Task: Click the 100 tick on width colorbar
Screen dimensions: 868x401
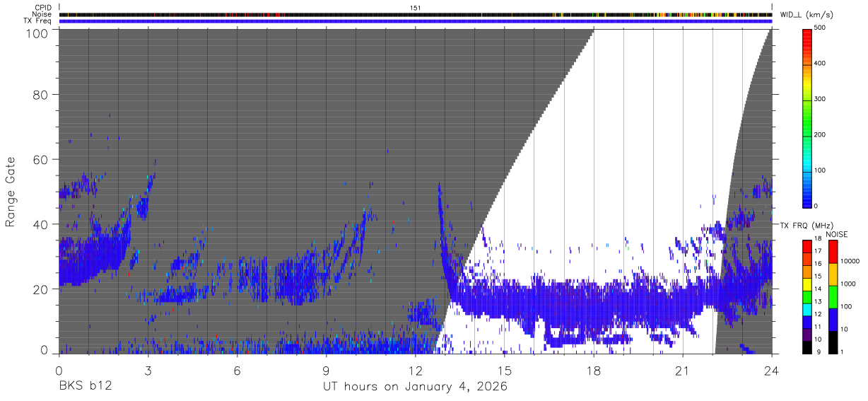Action: 820,170
